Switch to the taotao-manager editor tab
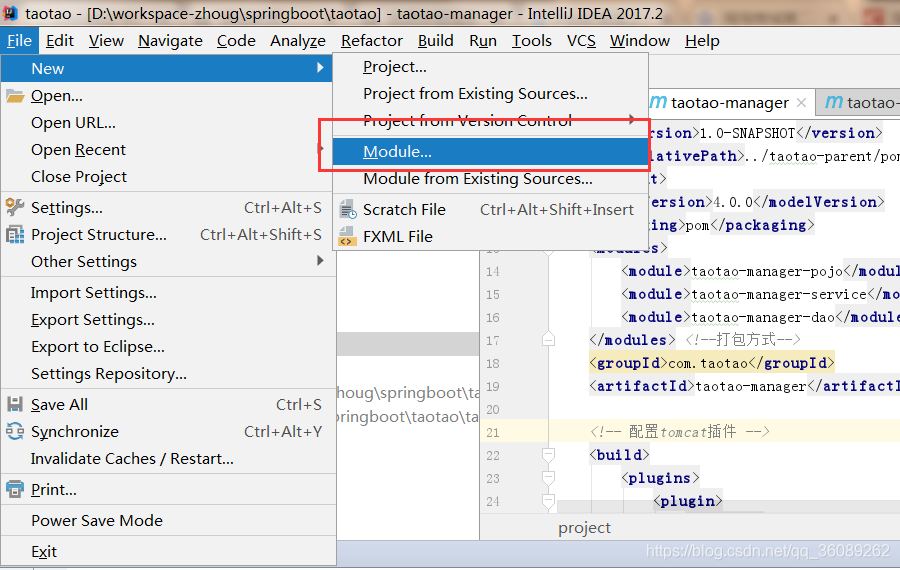Viewport: 900px width, 570px height. point(730,103)
